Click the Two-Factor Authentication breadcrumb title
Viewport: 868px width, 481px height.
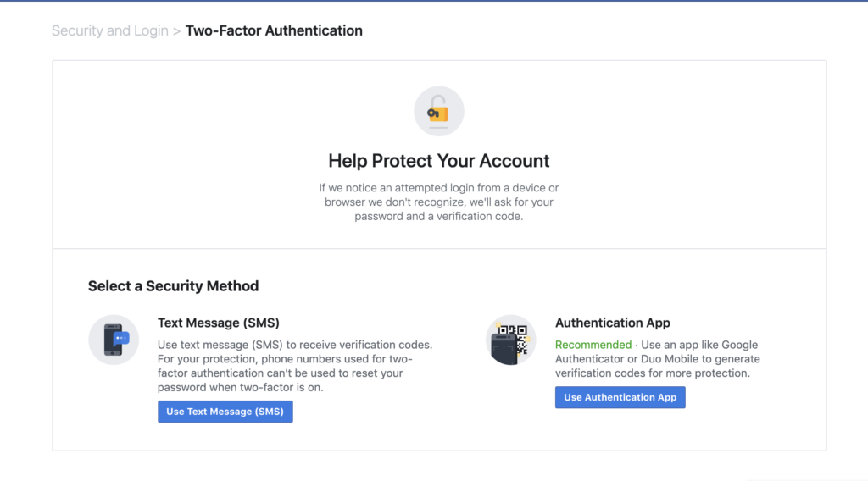tap(274, 31)
